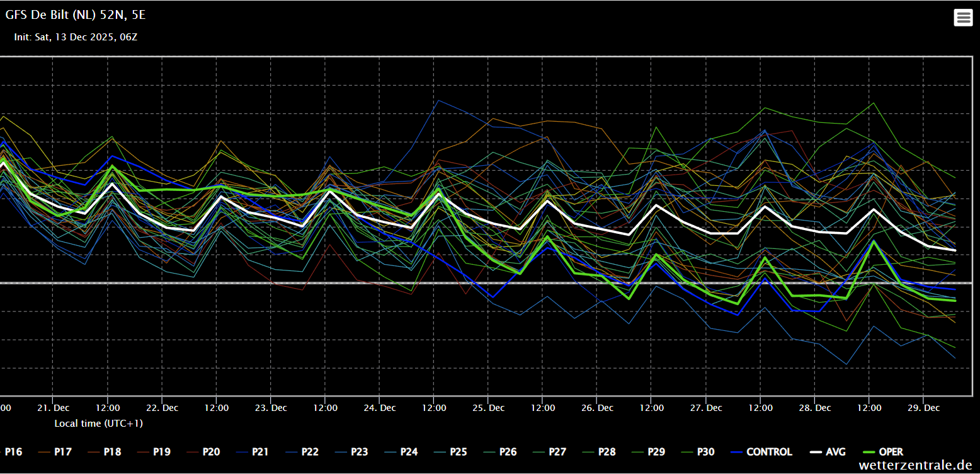Toggle the P18 legend entry
This screenshot has height=474, width=980.
pos(104,452)
